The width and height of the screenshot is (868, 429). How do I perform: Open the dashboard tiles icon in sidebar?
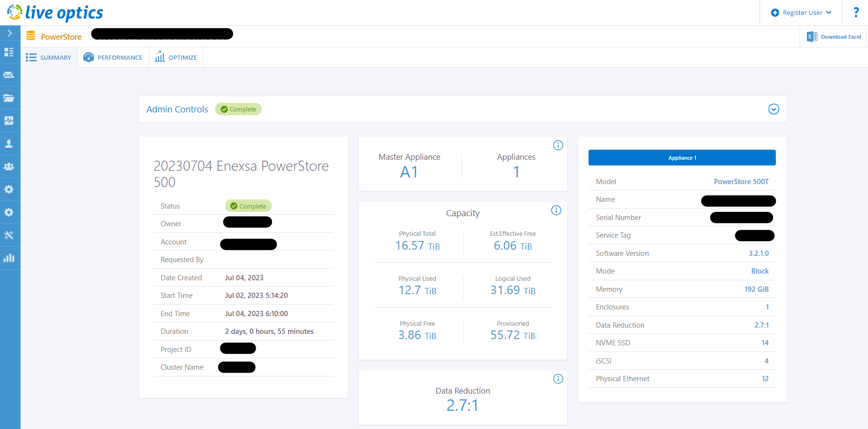(x=9, y=52)
